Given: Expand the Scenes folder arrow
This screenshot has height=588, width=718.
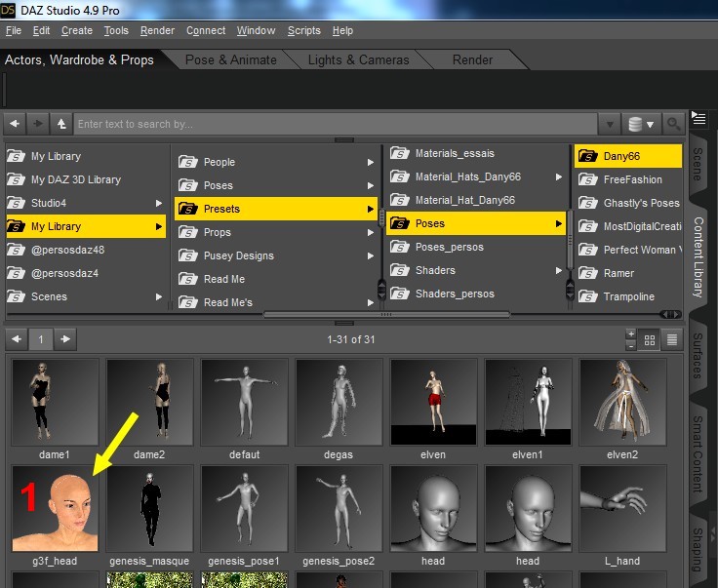Looking at the screenshot, I should (158, 296).
